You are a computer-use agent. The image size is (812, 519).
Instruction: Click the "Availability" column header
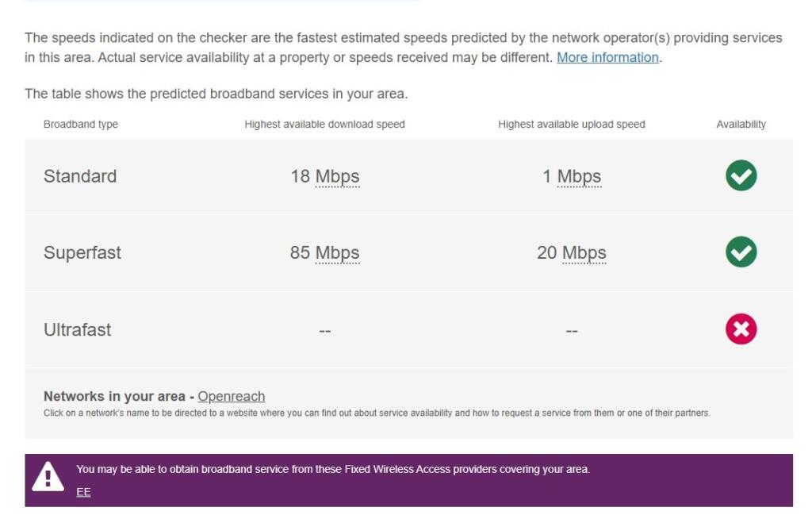pos(743,124)
